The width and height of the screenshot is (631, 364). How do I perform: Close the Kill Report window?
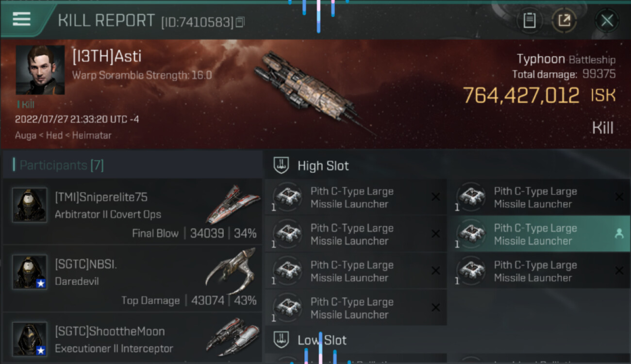click(607, 21)
